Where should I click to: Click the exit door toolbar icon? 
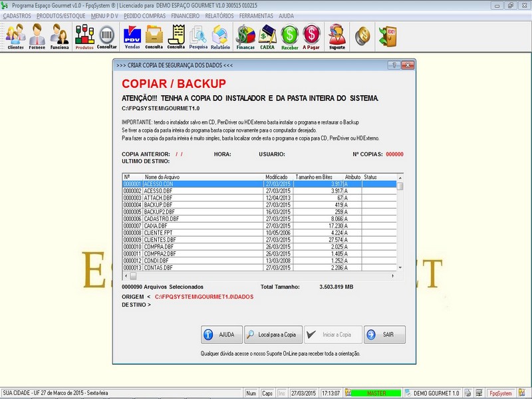tap(388, 36)
